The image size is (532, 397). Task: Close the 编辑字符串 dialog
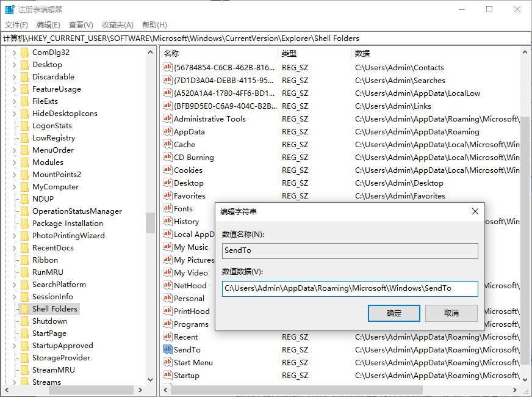coord(475,211)
